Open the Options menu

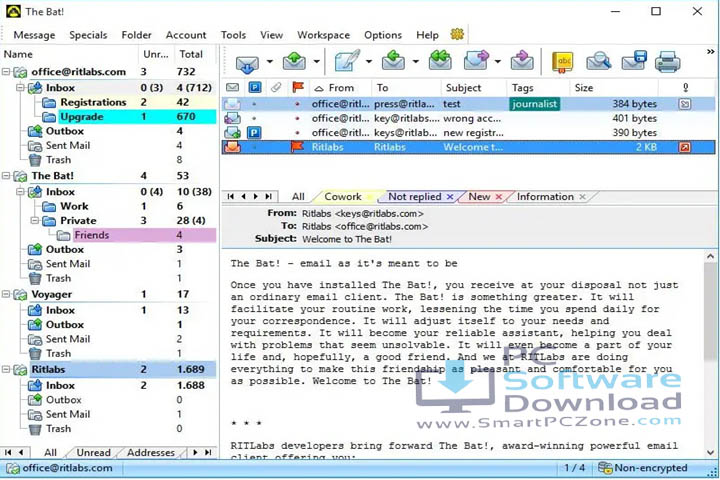383,35
